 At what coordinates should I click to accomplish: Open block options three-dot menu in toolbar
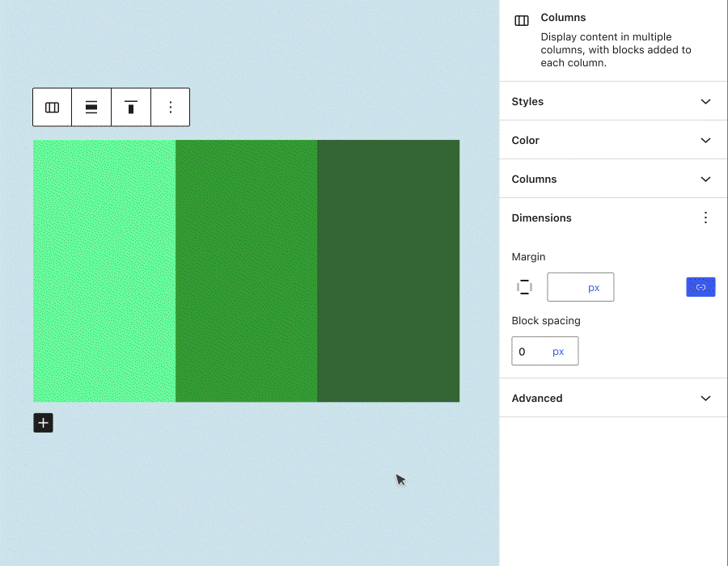[171, 108]
